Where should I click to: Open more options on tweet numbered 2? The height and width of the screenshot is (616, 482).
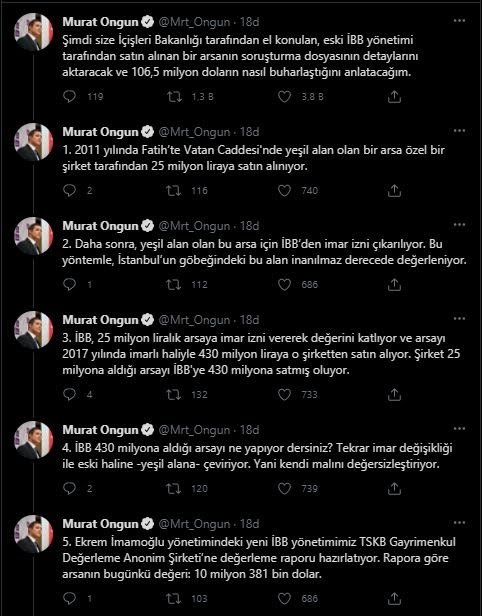[x=459, y=225]
